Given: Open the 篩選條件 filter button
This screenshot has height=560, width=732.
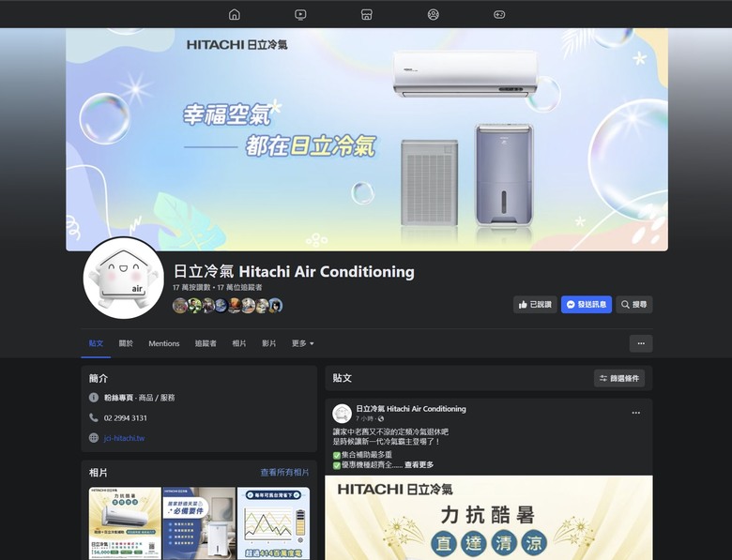Looking at the screenshot, I should [619, 378].
